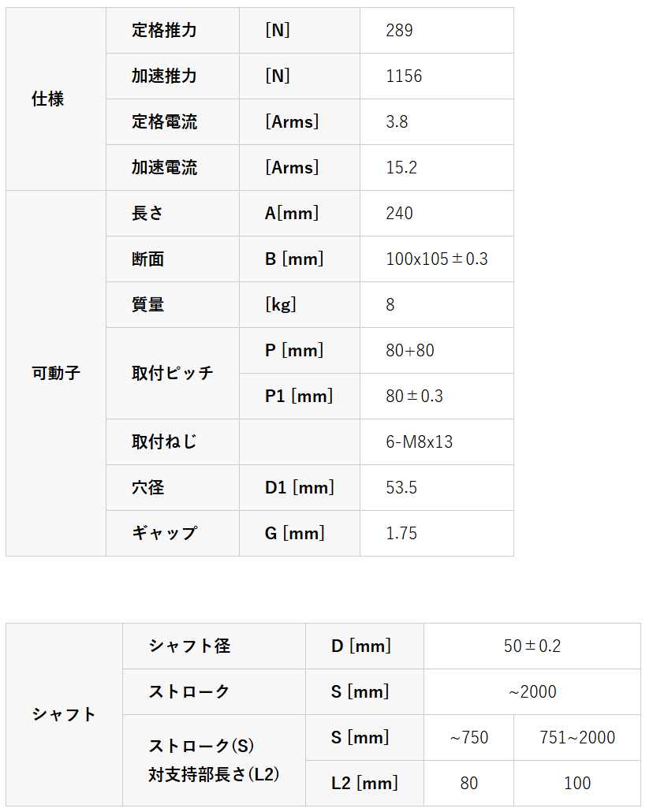Click the [kg] unit cell

point(281,305)
